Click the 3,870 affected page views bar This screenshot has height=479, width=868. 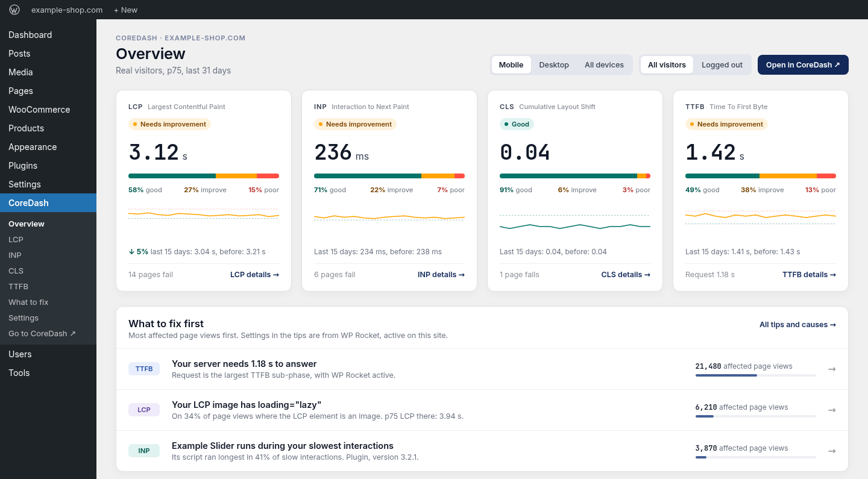pos(756,457)
